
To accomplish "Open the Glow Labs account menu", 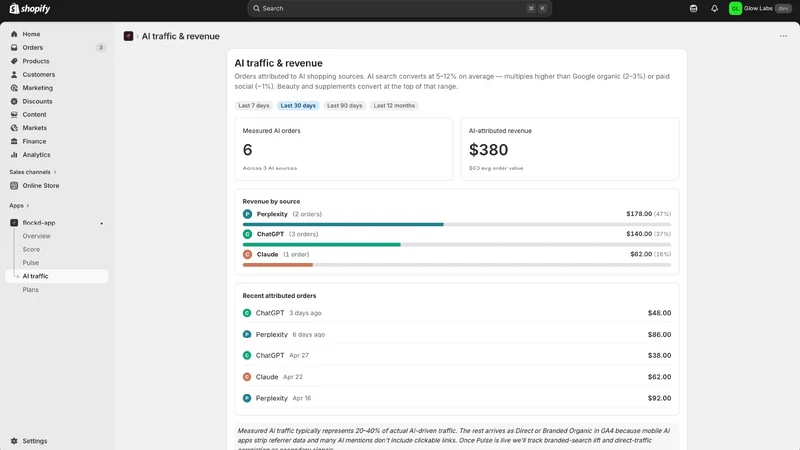I will click(x=760, y=9).
